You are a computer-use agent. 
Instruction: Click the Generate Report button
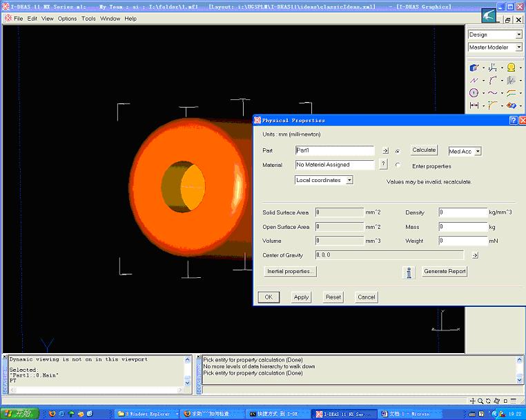pyautogui.click(x=445, y=271)
